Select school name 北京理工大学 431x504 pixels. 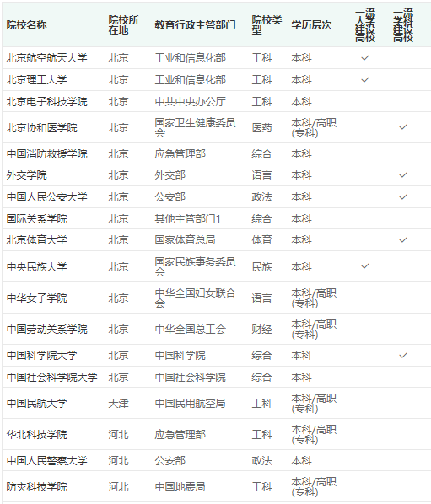pos(36,79)
